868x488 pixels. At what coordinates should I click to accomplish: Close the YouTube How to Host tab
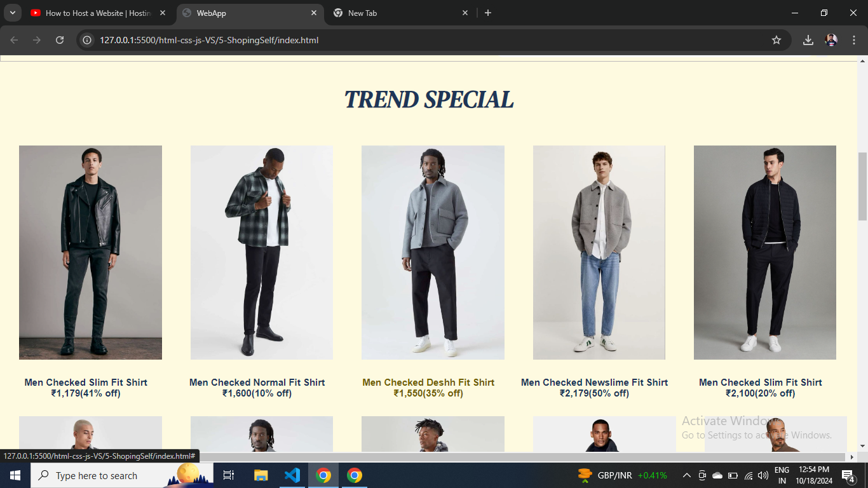(163, 13)
